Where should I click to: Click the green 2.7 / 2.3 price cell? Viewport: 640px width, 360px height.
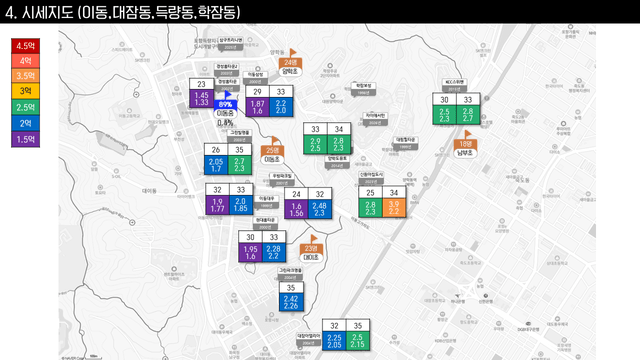pos(240,165)
